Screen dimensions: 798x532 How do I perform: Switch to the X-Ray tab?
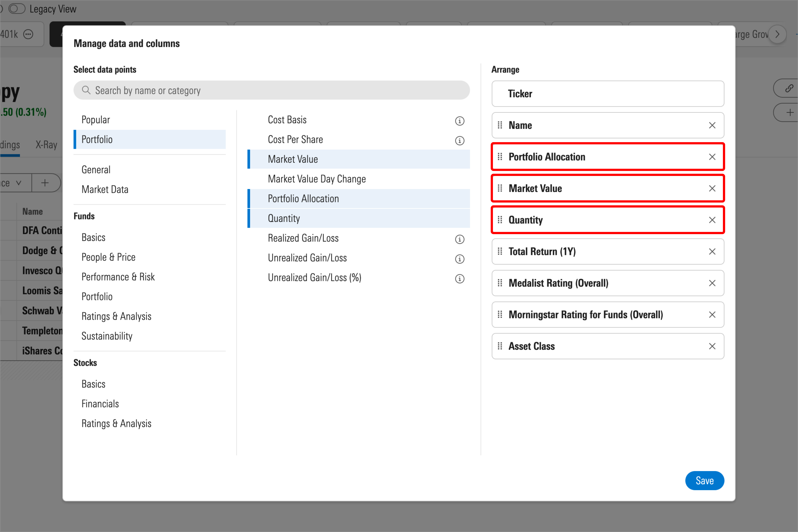point(47,145)
